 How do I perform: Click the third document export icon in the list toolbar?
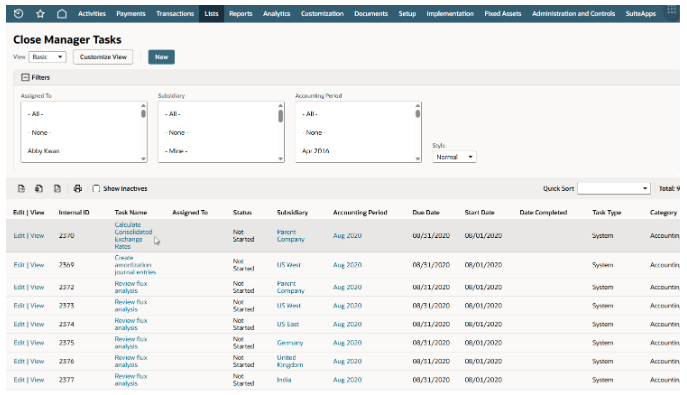point(57,189)
